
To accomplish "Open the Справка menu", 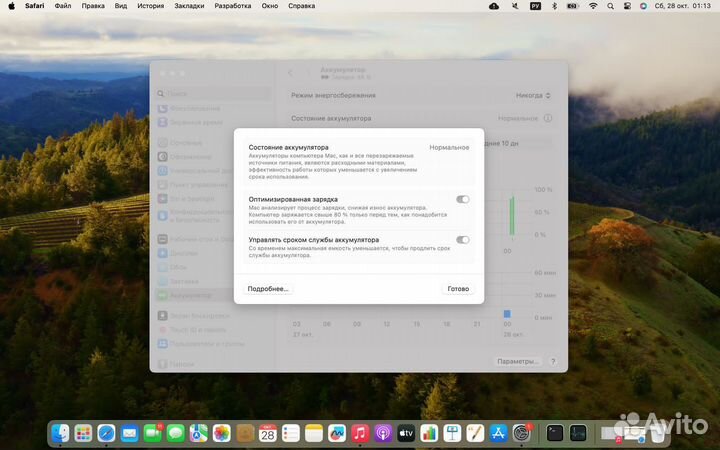I will 301,6.
